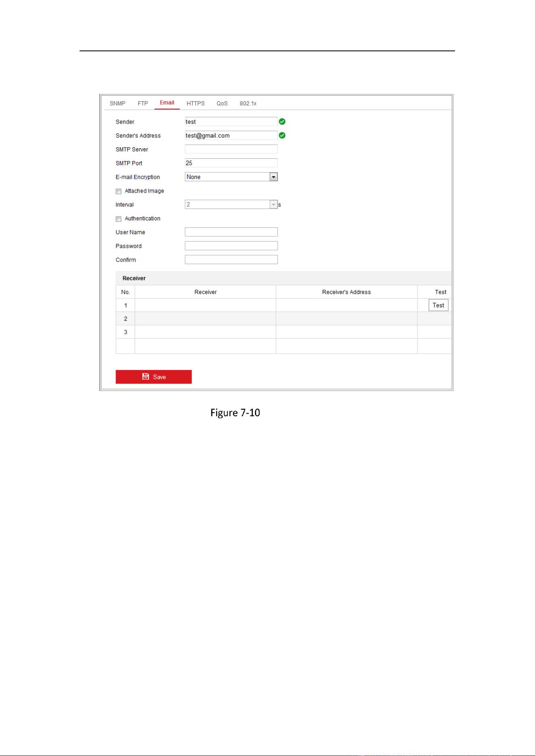Open the Interval dropdown
535x756 pixels.
(x=231, y=204)
